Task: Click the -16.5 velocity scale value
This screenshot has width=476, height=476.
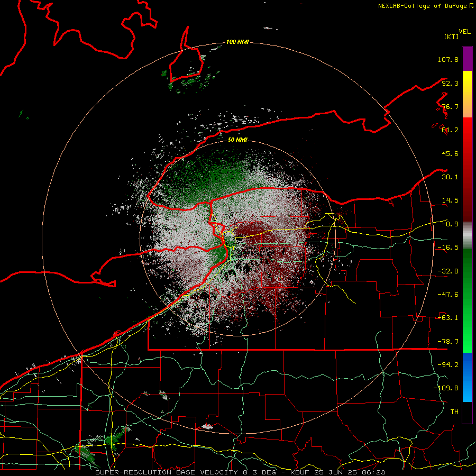Action: click(448, 248)
